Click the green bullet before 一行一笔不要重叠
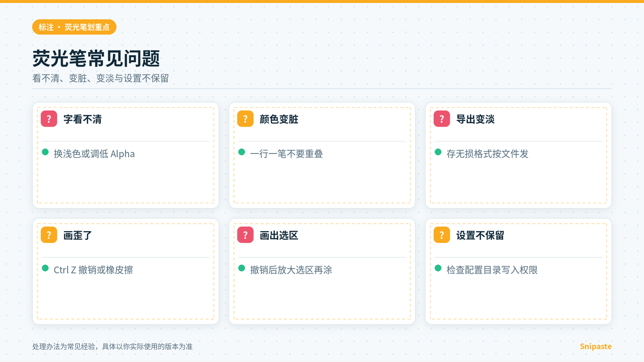Image resolution: width=644 pixels, height=362 pixels. click(x=242, y=152)
